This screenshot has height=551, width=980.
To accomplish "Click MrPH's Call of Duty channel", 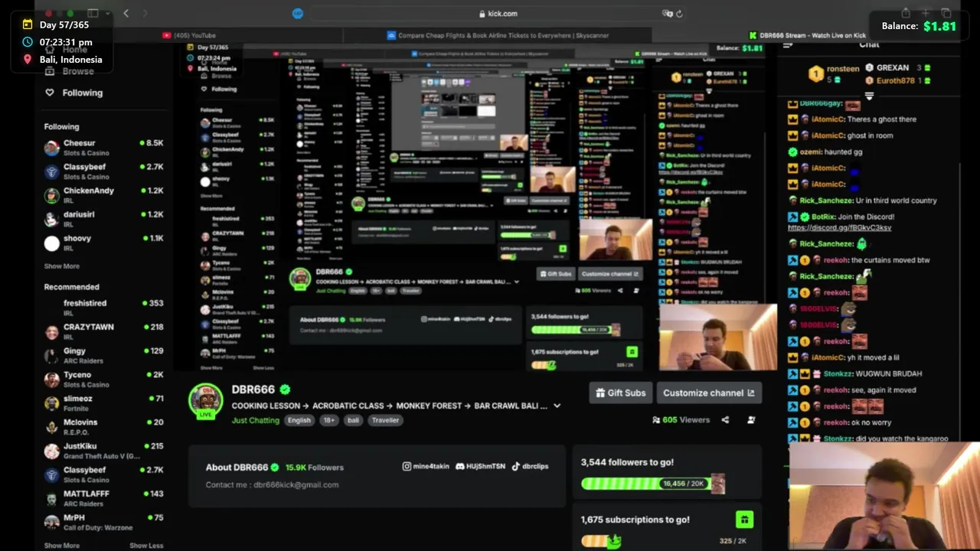I will coord(103,522).
